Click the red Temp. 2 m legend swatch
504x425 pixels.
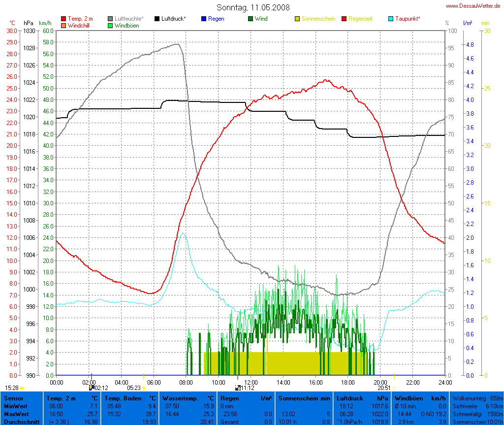63,19
